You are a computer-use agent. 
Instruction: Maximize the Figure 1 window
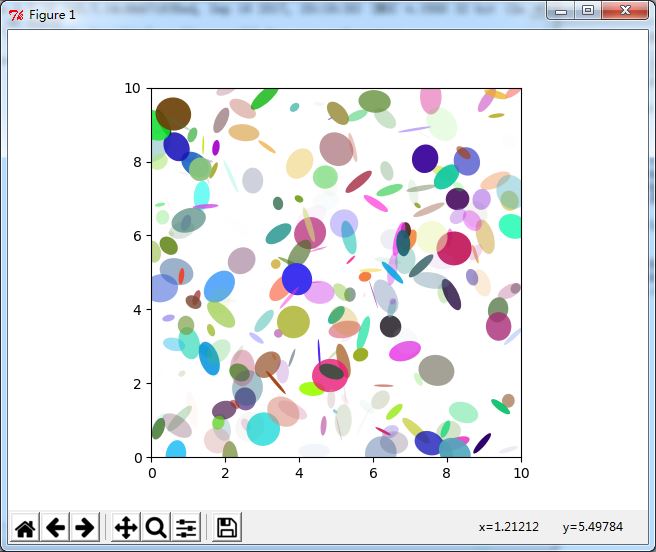(588, 11)
